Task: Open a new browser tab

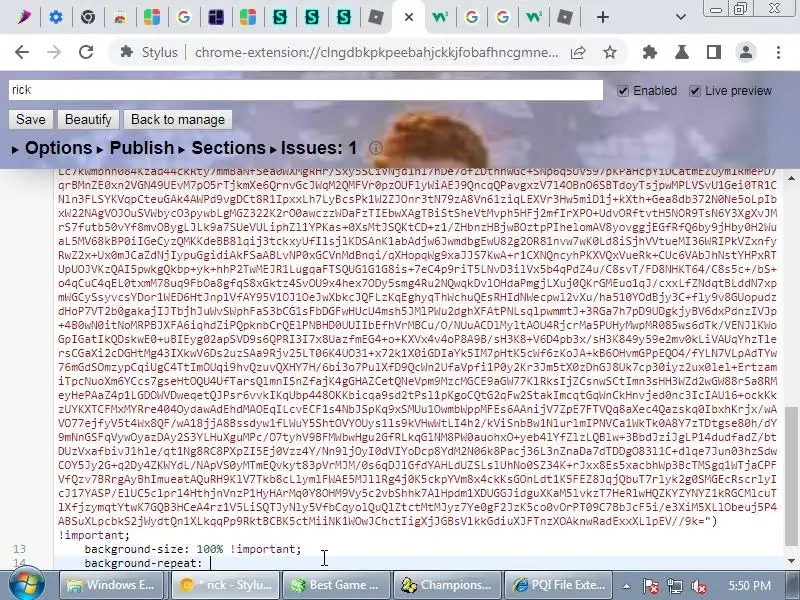Action: click(x=603, y=17)
